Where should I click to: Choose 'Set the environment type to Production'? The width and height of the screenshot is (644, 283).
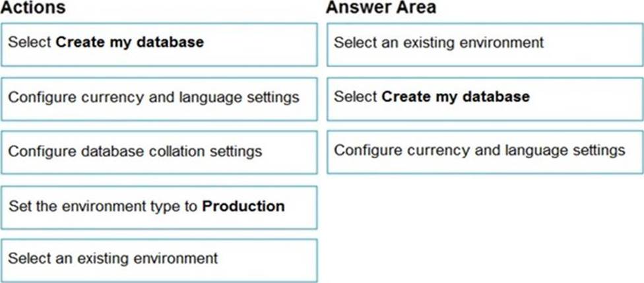[x=158, y=206]
